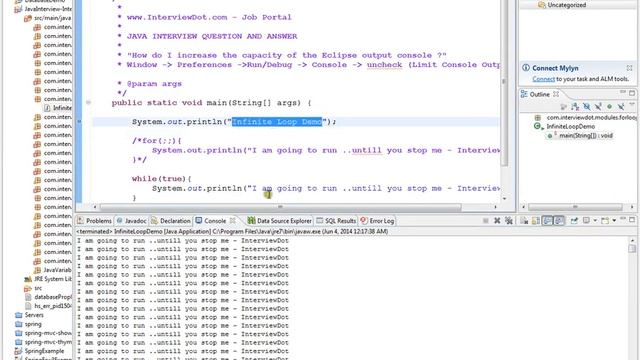The width and height of the screenshot is (640, 360).
Task: Click the editor horizontal scrollbar's left arrow
Action: pos(95,207)
